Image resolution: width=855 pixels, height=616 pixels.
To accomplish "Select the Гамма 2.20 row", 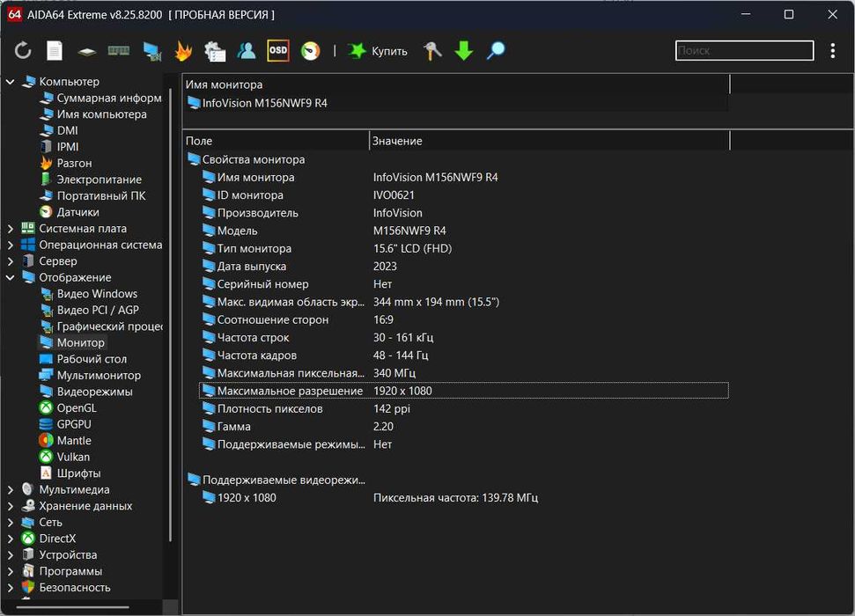I will 464,427.
